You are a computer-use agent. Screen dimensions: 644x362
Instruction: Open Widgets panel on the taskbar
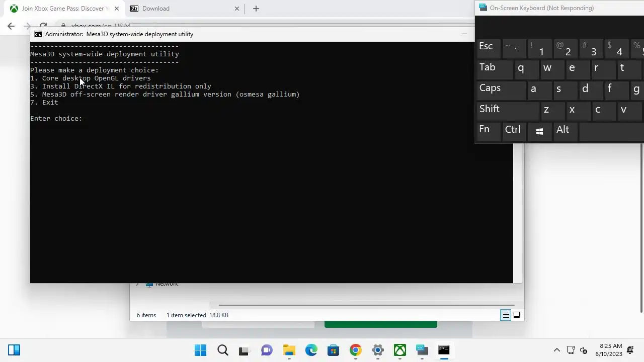(x=14, y=350)
